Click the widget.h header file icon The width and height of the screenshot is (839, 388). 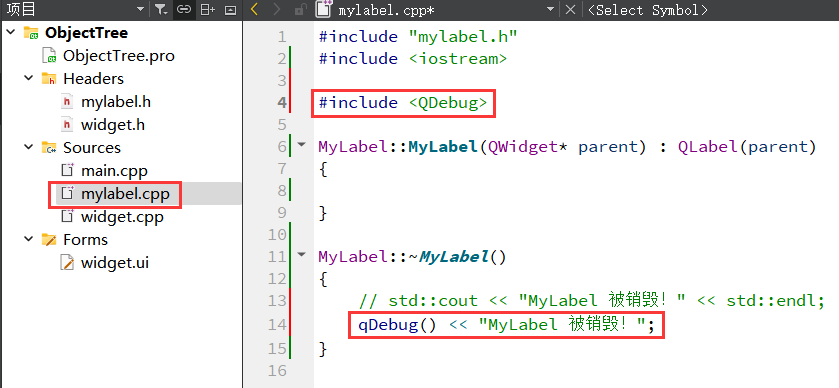[x=66, y=125]
